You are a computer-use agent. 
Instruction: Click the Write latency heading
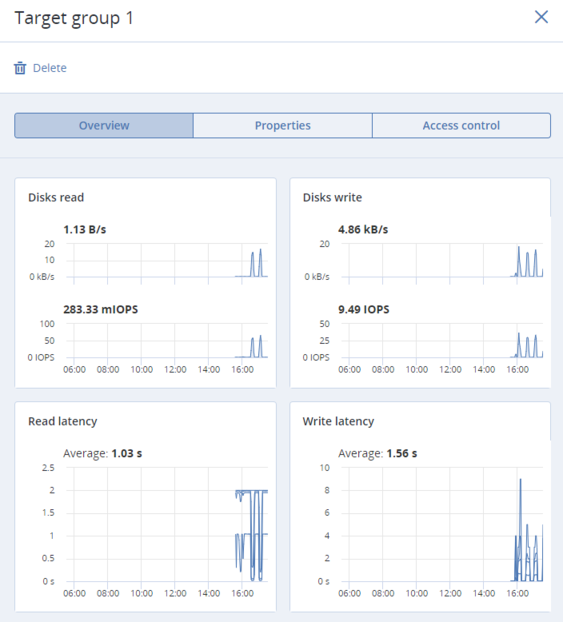coord(338,421)
